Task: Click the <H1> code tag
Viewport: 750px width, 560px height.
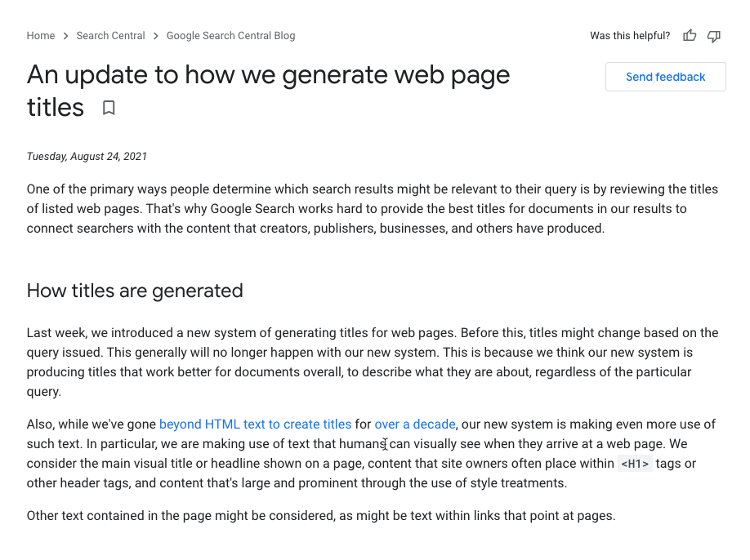Action: [635, 464]
